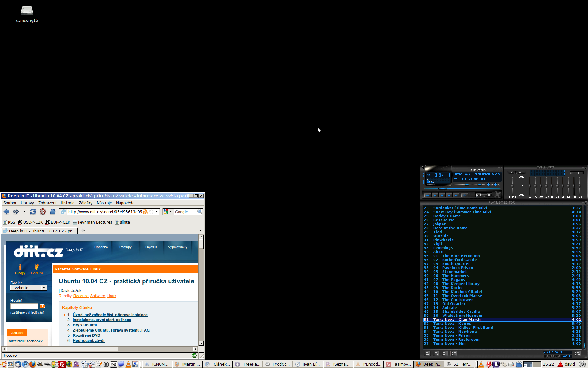Open chapter link 'Rozšířené DVD'

(86, 335)
